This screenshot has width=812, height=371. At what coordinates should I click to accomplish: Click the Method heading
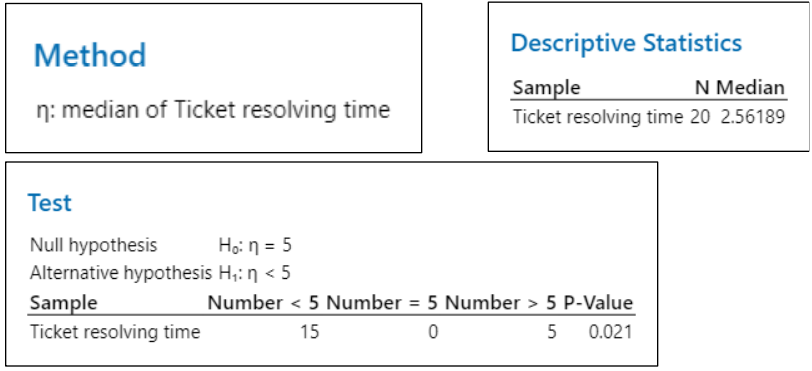point(90,55)
